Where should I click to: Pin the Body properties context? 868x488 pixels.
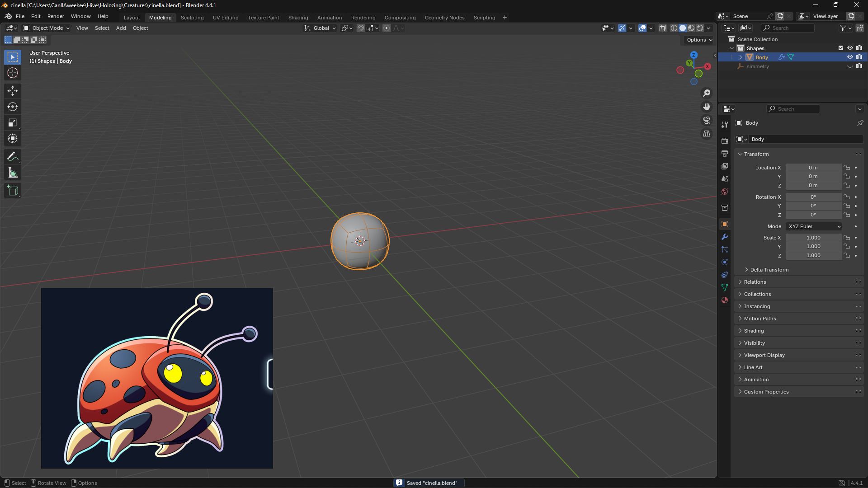(860, 123)
